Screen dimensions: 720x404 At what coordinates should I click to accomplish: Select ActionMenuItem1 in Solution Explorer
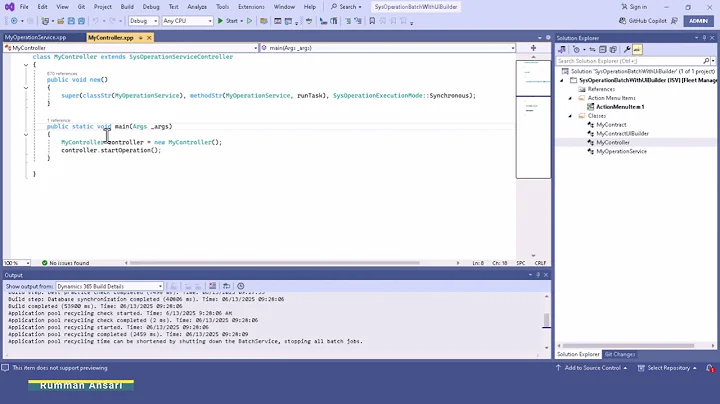(x=620, y=107)
